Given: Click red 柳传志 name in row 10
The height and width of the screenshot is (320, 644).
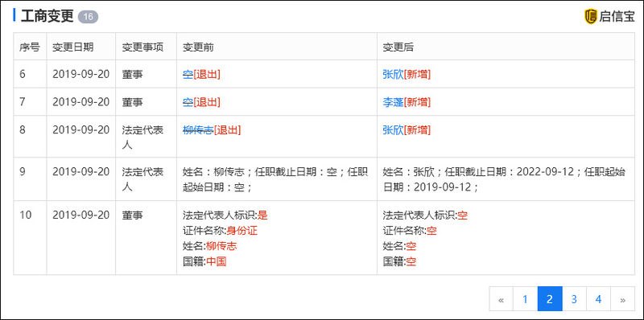Looking at the screenshot, I should pyautogui.click(x=221, y=246).
